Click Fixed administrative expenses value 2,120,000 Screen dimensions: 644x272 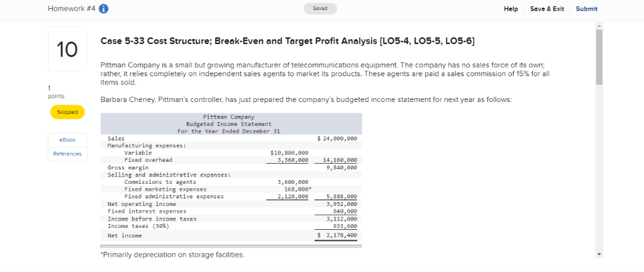point(293,197)
